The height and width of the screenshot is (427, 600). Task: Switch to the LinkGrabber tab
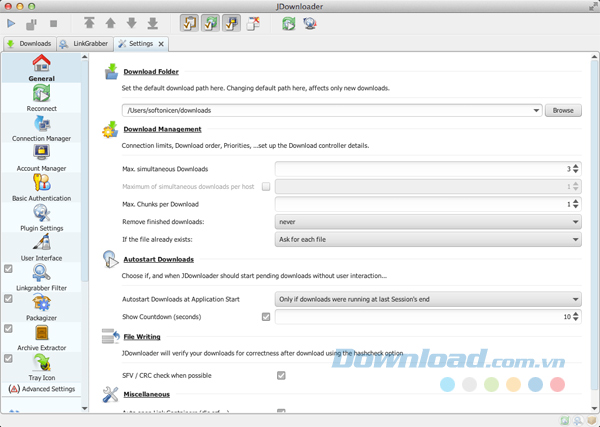(x=85, y=44)
